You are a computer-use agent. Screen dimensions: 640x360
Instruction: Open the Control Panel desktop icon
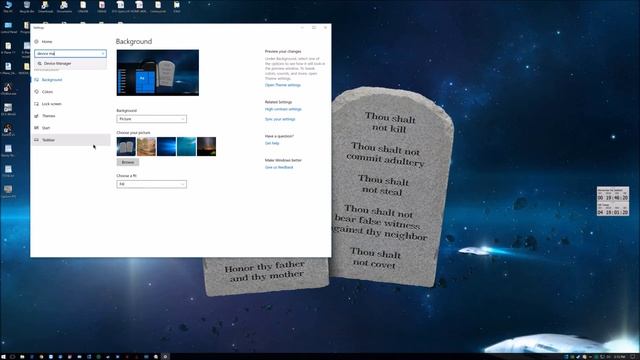pos(8,27)
